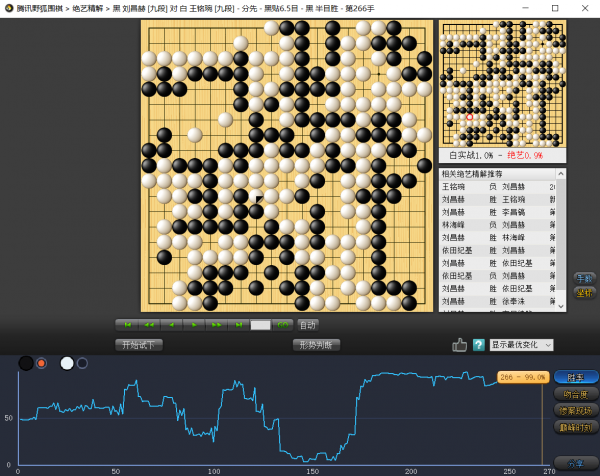Screen dimensions: 600x476
Task: Click the fast rewind moves button
Action: 148,325
